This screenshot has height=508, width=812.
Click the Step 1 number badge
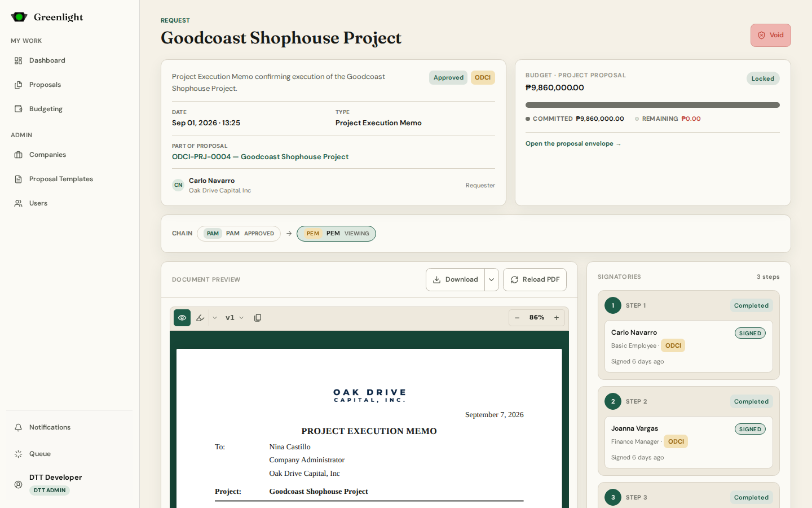(613, 305)
